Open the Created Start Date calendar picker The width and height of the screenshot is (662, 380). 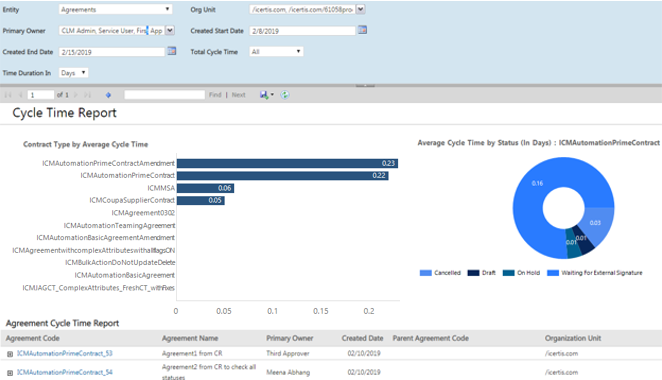tap(362, 30)
